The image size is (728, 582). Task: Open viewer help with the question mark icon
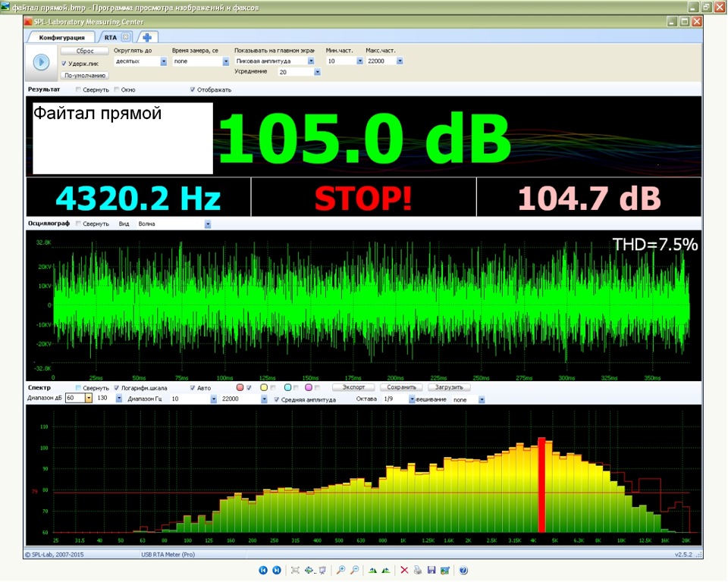(x=463, y=570)
